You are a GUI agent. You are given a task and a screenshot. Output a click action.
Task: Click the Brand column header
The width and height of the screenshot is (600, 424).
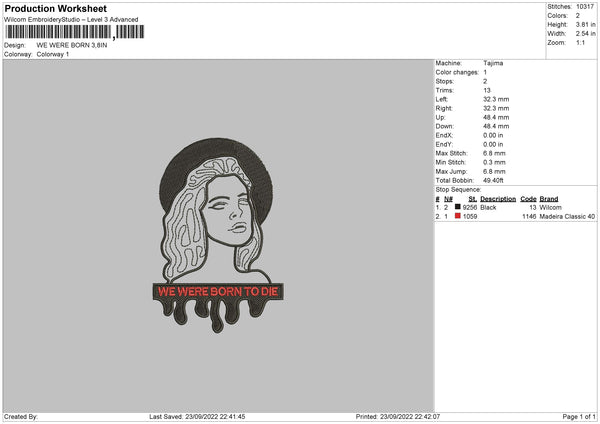pyautogui.click(x=549, y=199)
